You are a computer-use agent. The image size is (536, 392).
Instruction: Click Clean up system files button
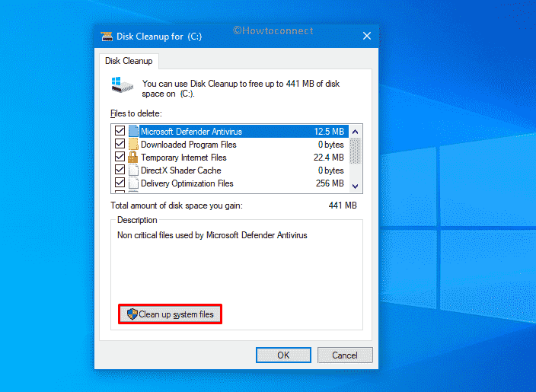coord(171,314)
